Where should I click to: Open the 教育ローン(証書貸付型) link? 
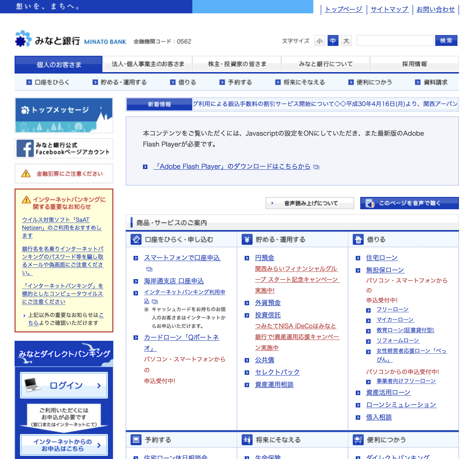pyautogui.click(x=405, y=330)
